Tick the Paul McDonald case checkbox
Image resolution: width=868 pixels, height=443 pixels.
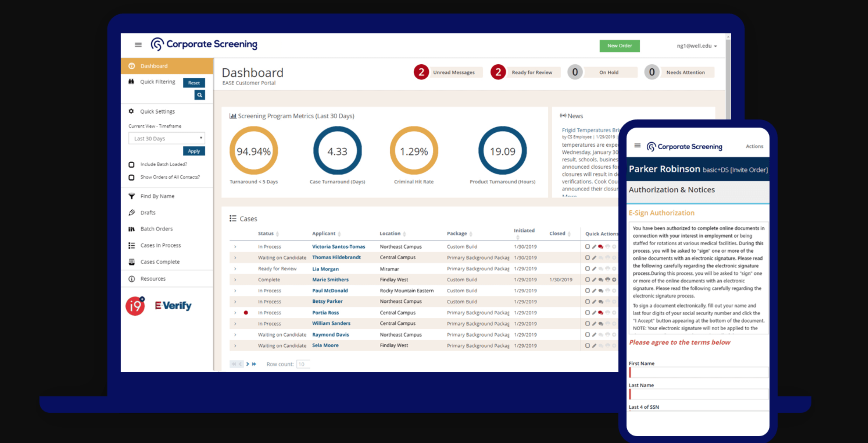(x=587, y=291)
